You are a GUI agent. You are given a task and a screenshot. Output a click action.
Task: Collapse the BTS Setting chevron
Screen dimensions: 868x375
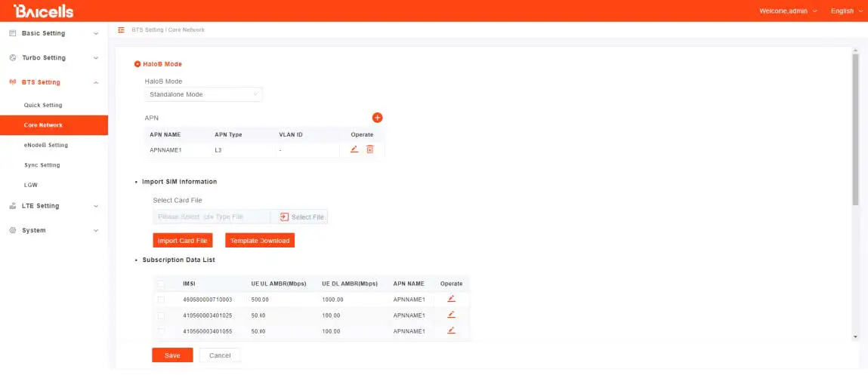click(96, 82)
